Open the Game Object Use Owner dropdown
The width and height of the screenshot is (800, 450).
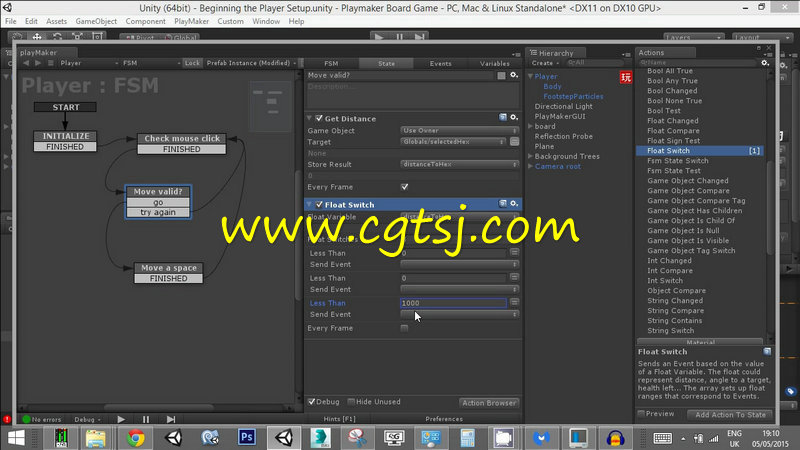point(459,131)
